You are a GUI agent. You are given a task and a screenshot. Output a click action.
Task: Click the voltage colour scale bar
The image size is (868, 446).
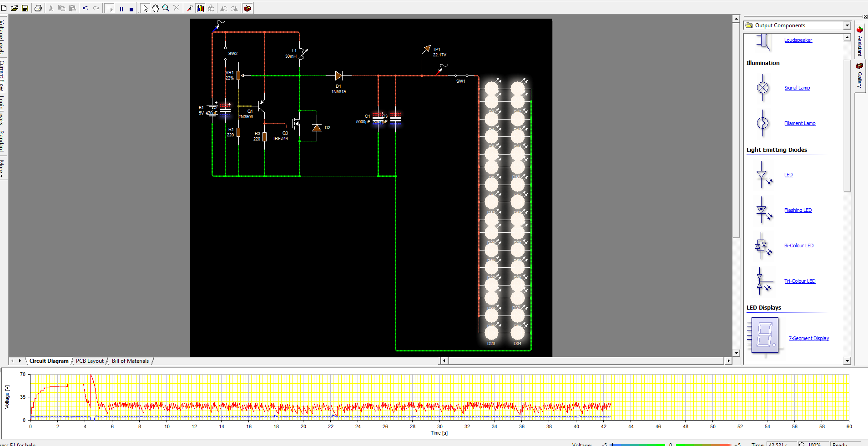tap(670, 444)
